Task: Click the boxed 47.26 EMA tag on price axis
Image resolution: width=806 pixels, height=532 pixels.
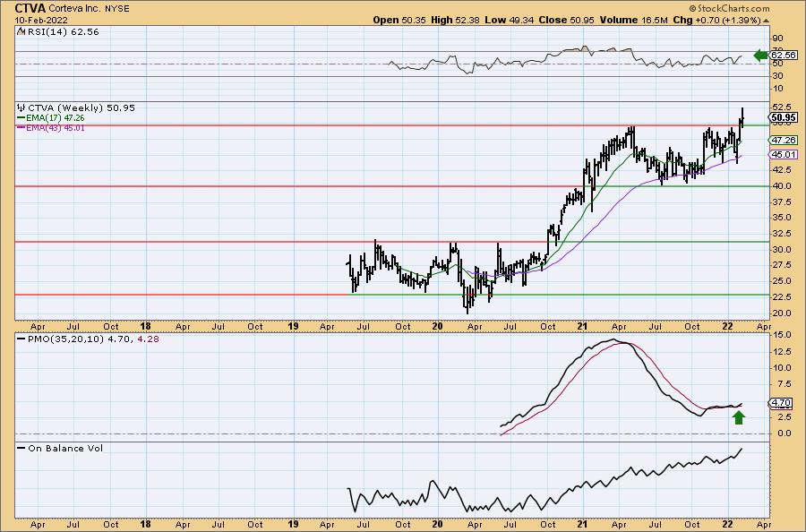Action: point(784,140)
